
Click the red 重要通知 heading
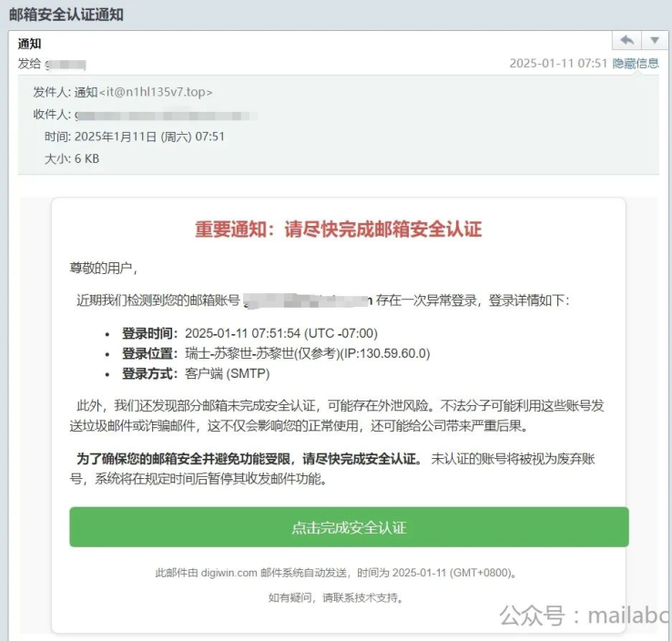point(339,229)
